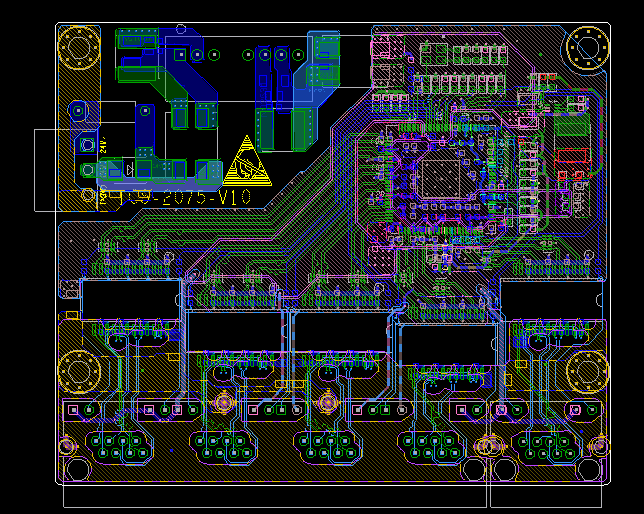The width and height of the screenshot is (644, 514).
Task: Pick the right-edge mounting hole above the connectors
Action: point(587,371)
